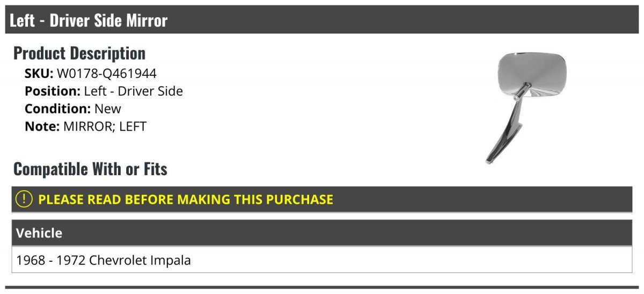Screen dimensions: 644x294
Task: Click the Vehicle column header
Action: coord(322,233)
